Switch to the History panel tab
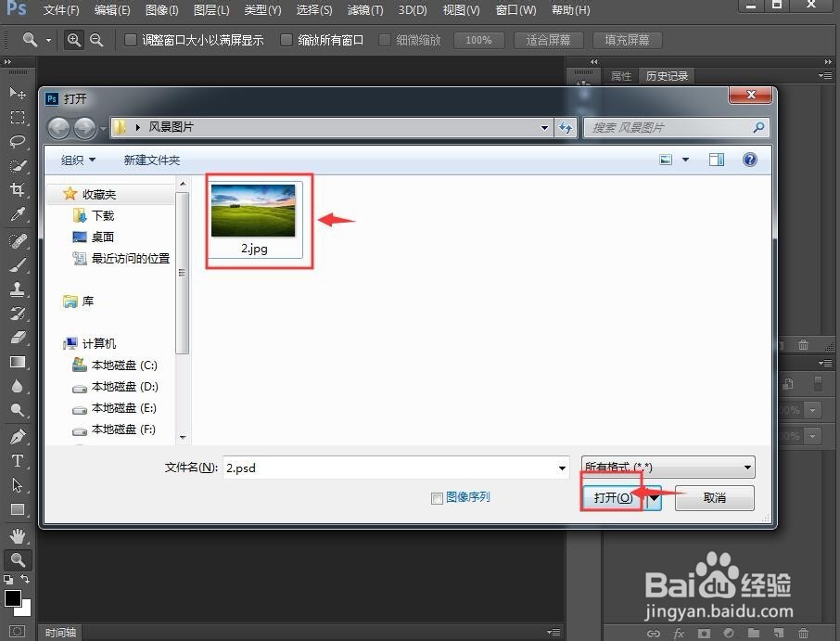The width and height of the screenshot is (840, 641). coord(667,75)
